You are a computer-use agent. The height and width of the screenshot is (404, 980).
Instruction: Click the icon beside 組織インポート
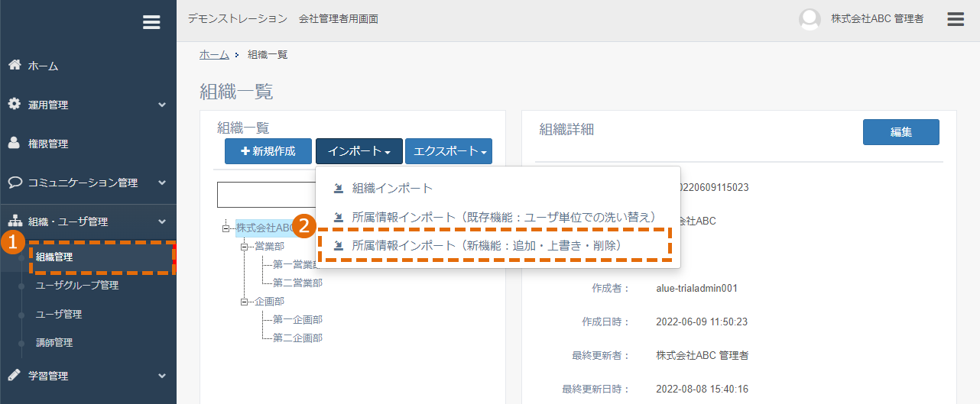coord(339,188)
